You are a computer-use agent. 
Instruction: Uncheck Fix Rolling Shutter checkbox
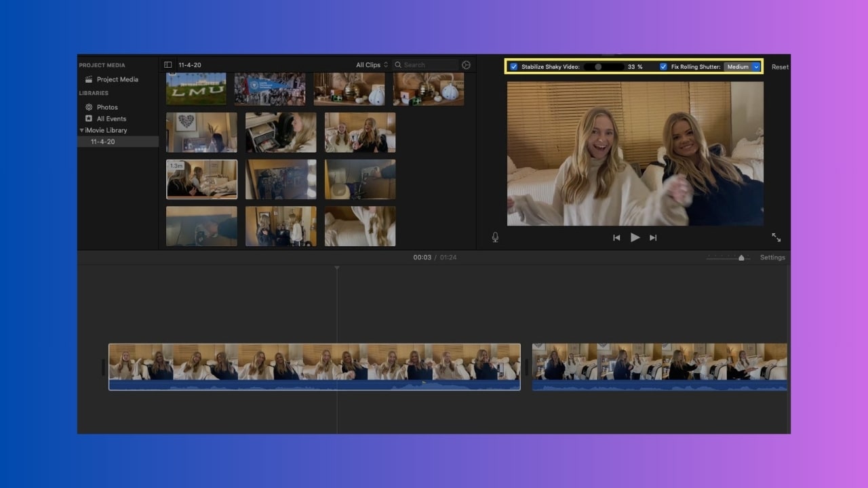pyautogui.click(x=663, y=67)
